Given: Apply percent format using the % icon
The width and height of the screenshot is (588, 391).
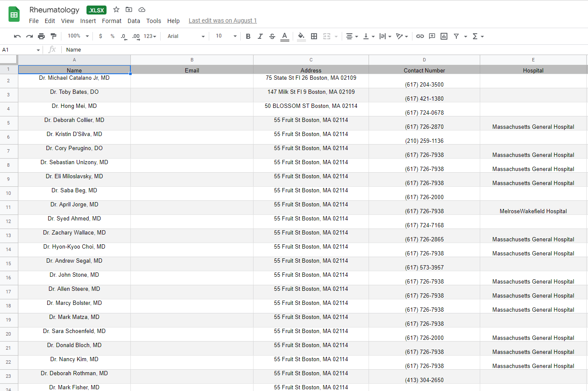Looking at the screenshot, I should [112, 36].
